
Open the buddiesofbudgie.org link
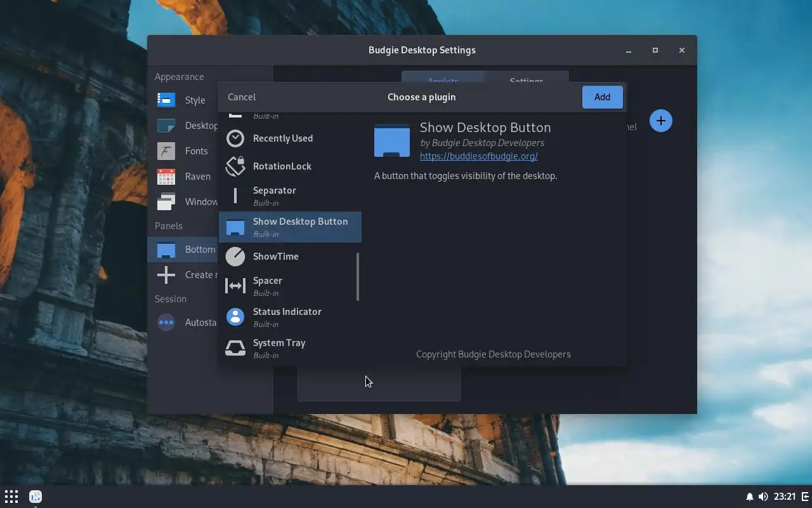pos(479,156)
